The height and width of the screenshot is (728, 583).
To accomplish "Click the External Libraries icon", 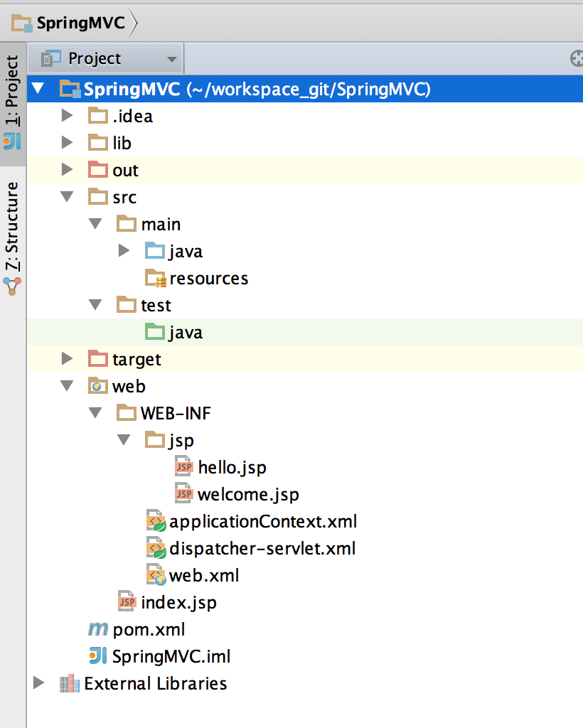I will 69,683.
